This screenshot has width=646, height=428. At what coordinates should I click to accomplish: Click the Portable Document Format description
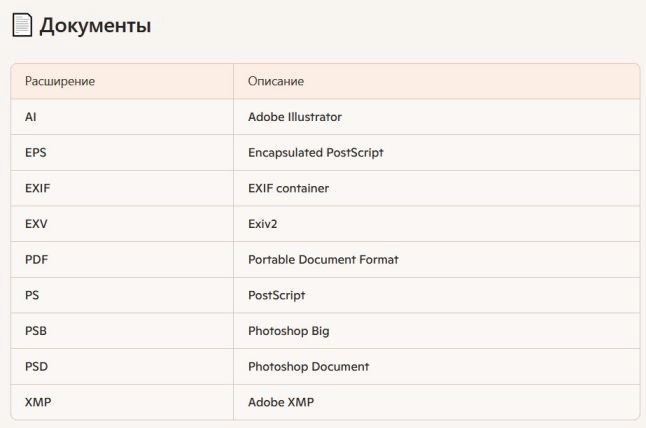pyautogui.click(x=323, y=260)
